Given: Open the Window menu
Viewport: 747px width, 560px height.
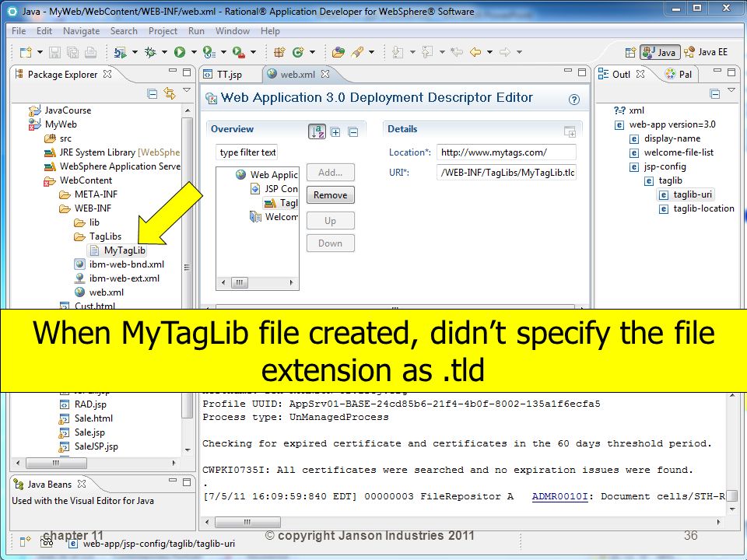Looking at the screenshot, I should pyautogui.click(x=233, y=31).
